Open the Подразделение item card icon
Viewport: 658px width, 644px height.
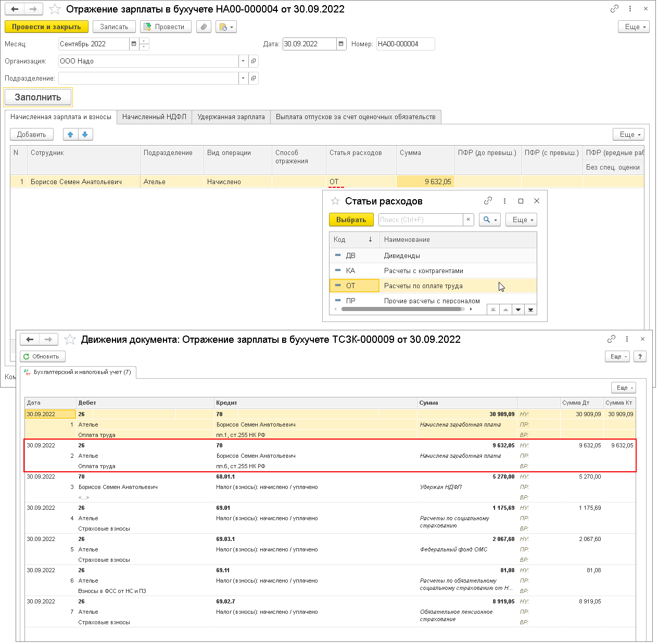tap(254, 79)
